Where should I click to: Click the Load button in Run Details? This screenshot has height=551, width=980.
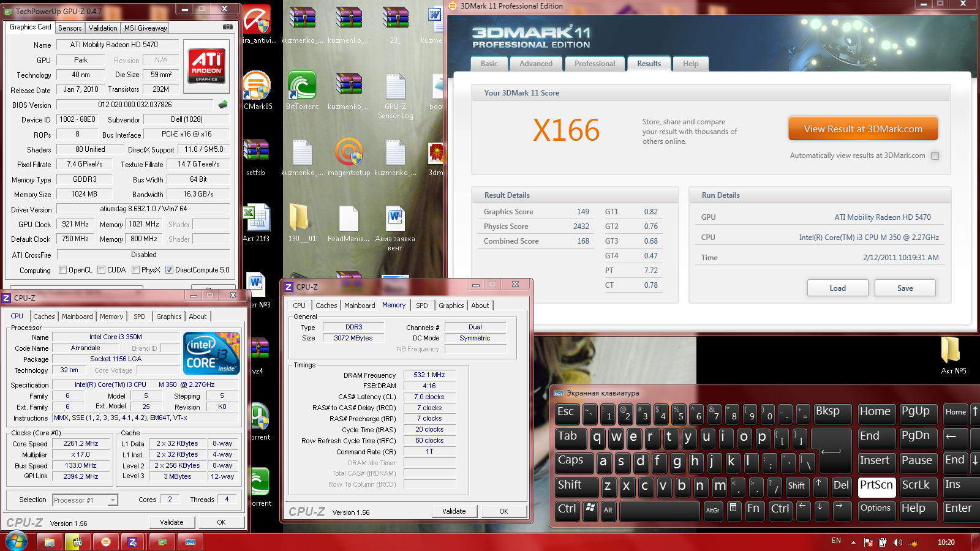(837, 288)
